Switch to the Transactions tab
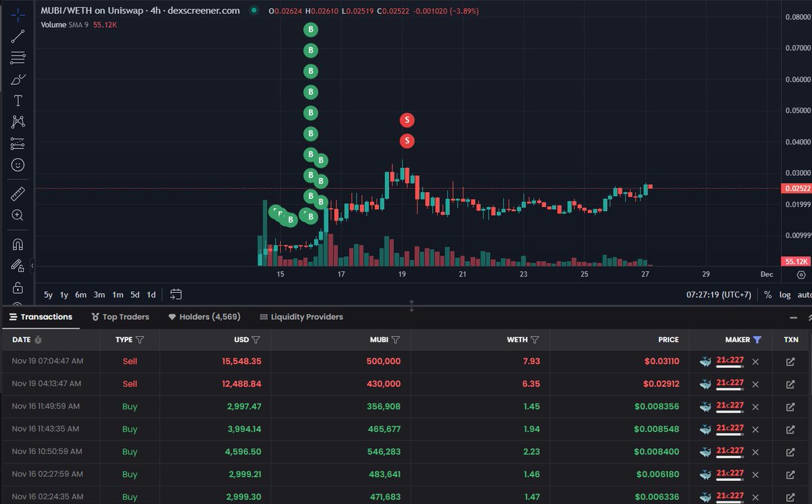Image resolution: width=812 pixels, height=504 pixels. pos(41,317)
